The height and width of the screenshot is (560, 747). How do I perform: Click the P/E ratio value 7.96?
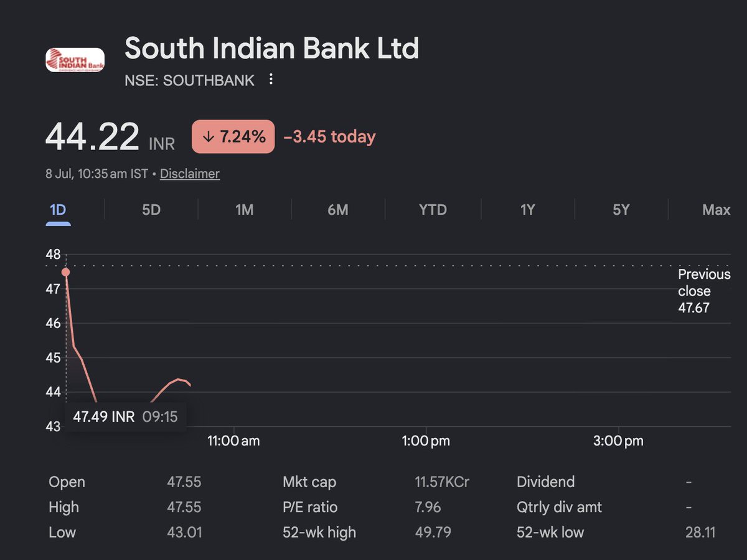[x=428, y=507]
